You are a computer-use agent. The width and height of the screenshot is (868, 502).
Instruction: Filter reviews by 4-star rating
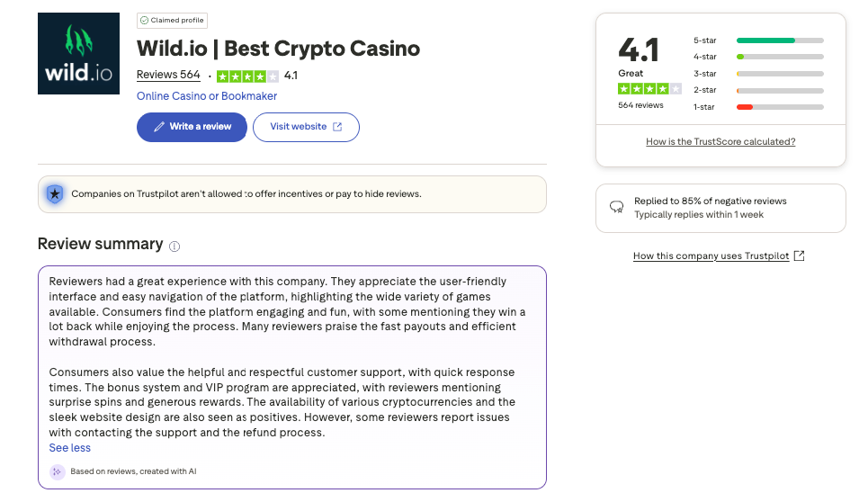pyautogui.click(x=757, y=57)
